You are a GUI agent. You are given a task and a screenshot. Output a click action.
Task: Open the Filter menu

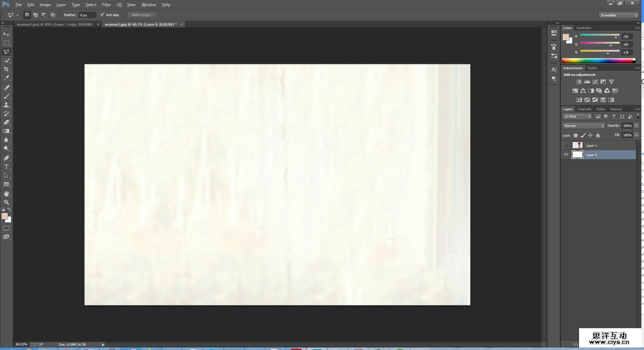(x=106, y=5)
